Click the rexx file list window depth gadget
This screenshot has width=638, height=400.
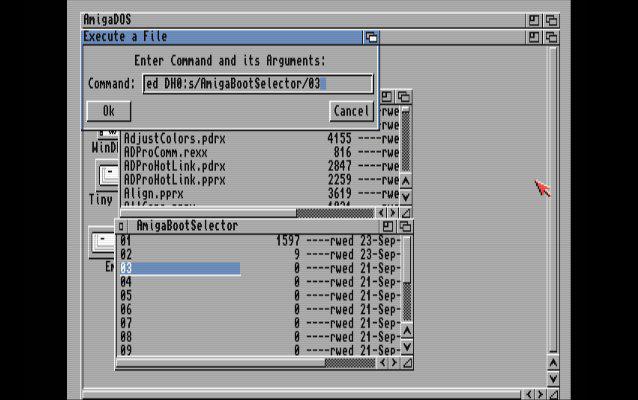[x=404, y=97]
